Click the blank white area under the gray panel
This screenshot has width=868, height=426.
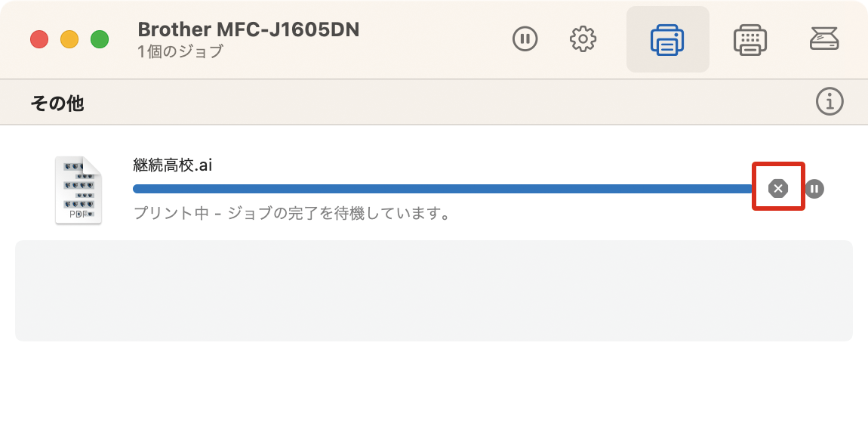coord(434,384)
